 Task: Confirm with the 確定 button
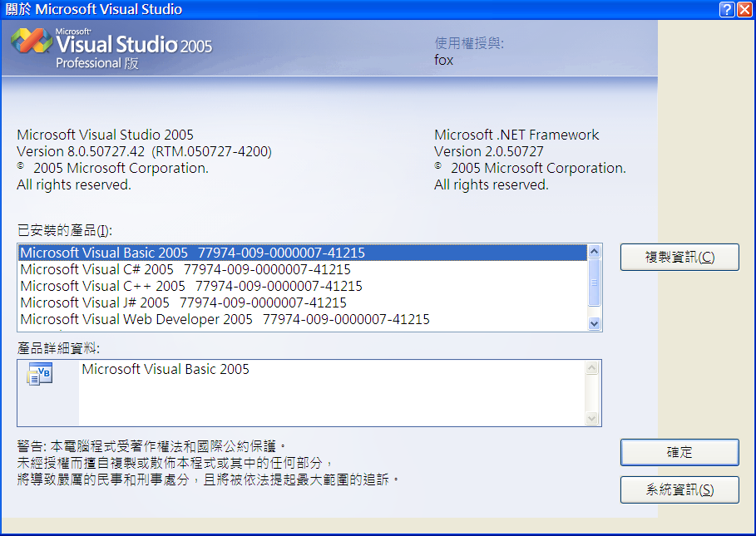click(x=679, y=452)
